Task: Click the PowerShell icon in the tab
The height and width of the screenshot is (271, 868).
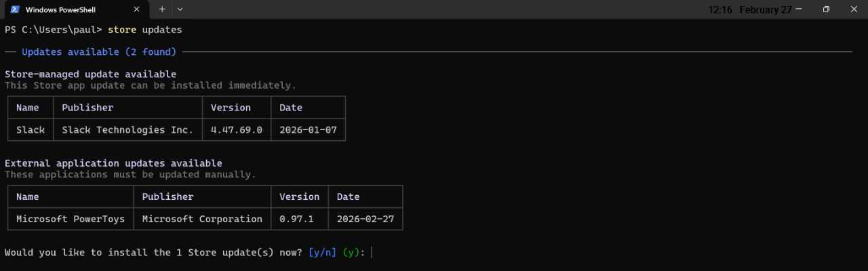Action: pyautogui.click(x=14, y=9)
